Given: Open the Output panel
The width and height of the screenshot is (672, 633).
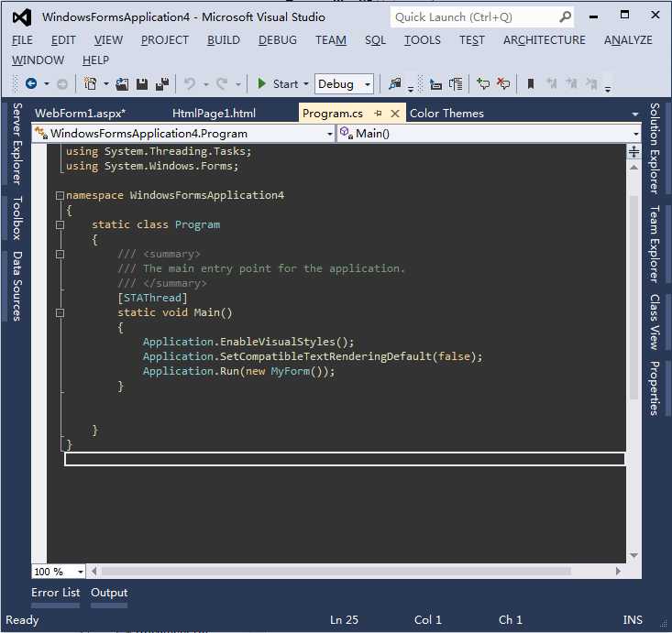Looking at the screenshot, I should pyautogui.click(x=109, y=593).
